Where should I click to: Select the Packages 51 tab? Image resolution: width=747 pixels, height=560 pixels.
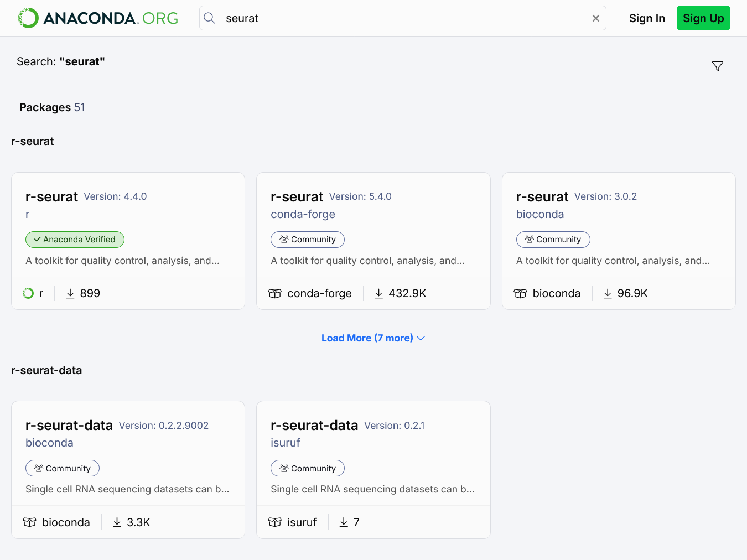(x=52, y=107)
